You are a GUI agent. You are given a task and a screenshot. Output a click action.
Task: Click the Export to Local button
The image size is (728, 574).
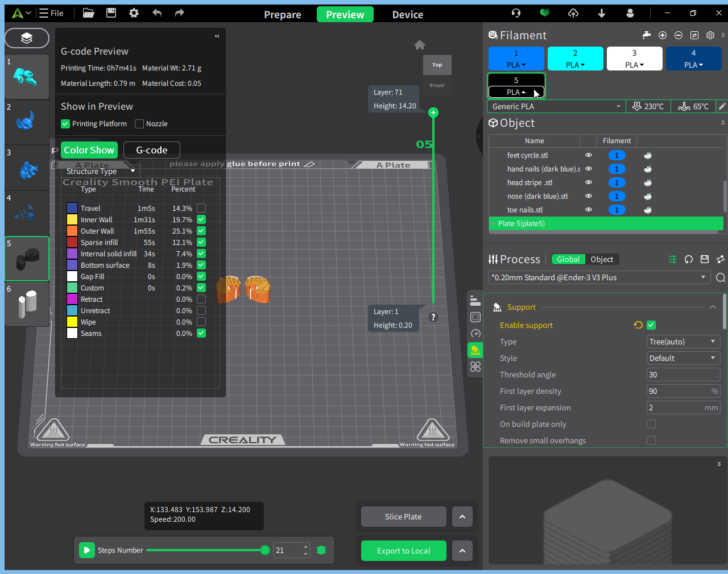point(404,551)
